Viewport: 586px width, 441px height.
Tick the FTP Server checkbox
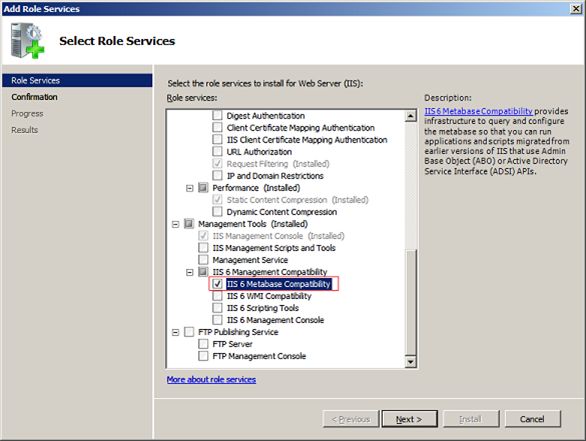point(203,344)
